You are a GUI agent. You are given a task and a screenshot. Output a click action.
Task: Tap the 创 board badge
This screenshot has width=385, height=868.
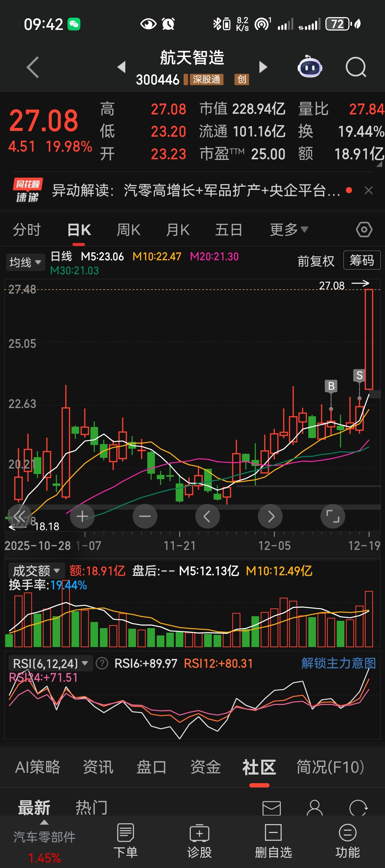242,80
